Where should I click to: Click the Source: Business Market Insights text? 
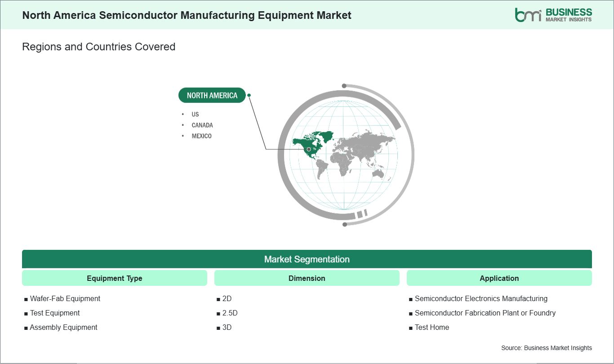click(546, 348)
